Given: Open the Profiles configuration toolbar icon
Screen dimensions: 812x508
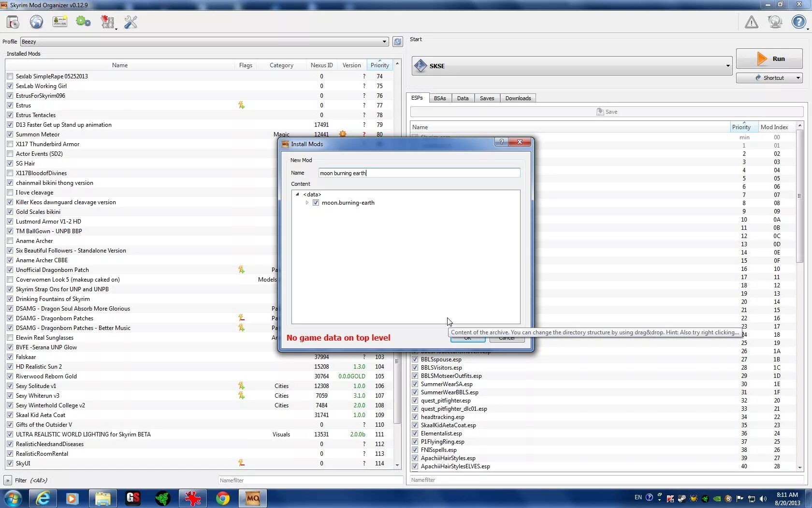Looking at the screenshot, I should [60, 22].
